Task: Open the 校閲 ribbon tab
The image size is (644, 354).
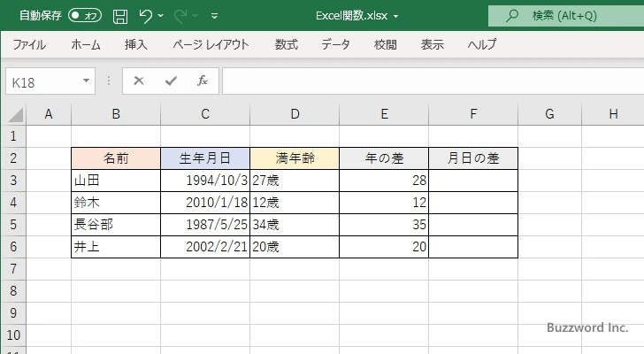Action: [x=386, y=44]
